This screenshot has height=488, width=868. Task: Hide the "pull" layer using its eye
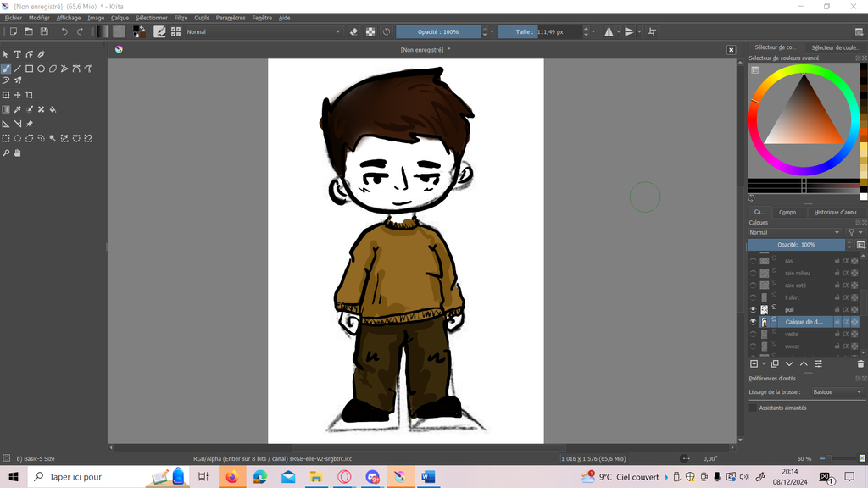point(753,310)
